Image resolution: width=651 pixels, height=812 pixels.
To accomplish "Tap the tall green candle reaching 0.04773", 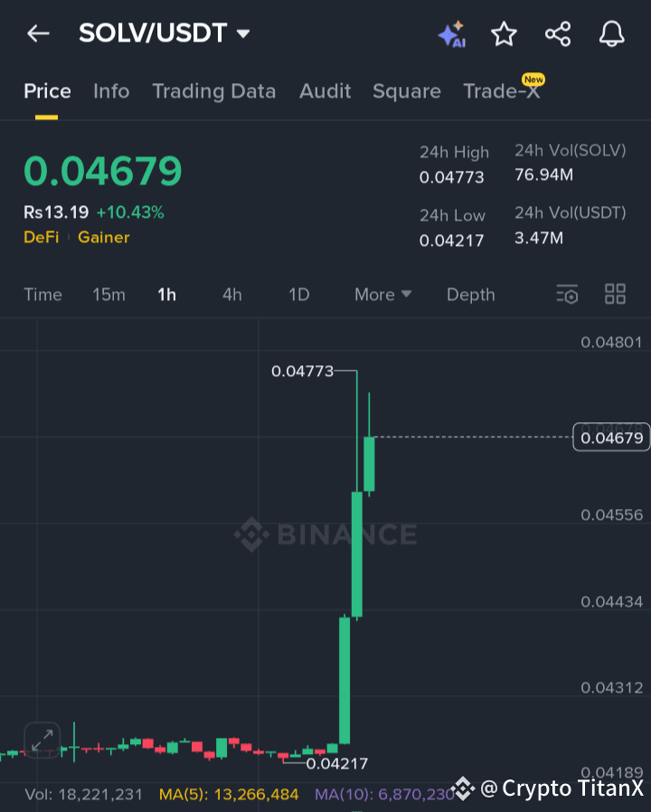I will pos(357,554).
